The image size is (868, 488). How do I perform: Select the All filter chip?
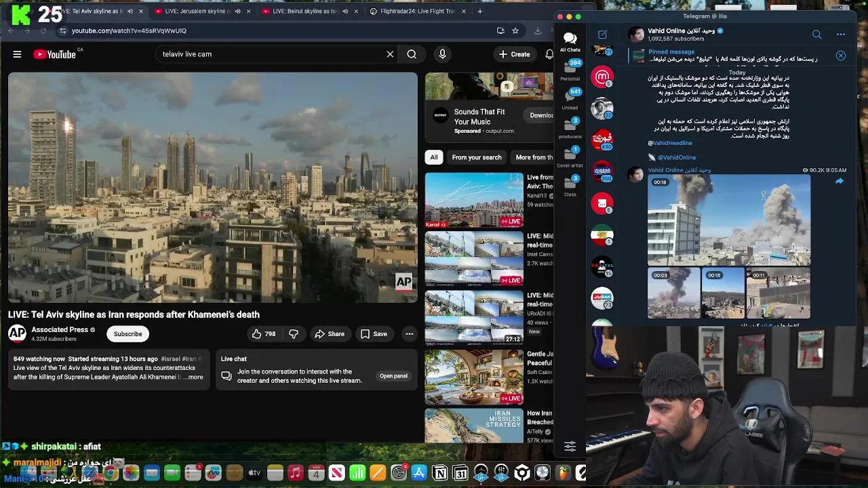coord(434,157)
